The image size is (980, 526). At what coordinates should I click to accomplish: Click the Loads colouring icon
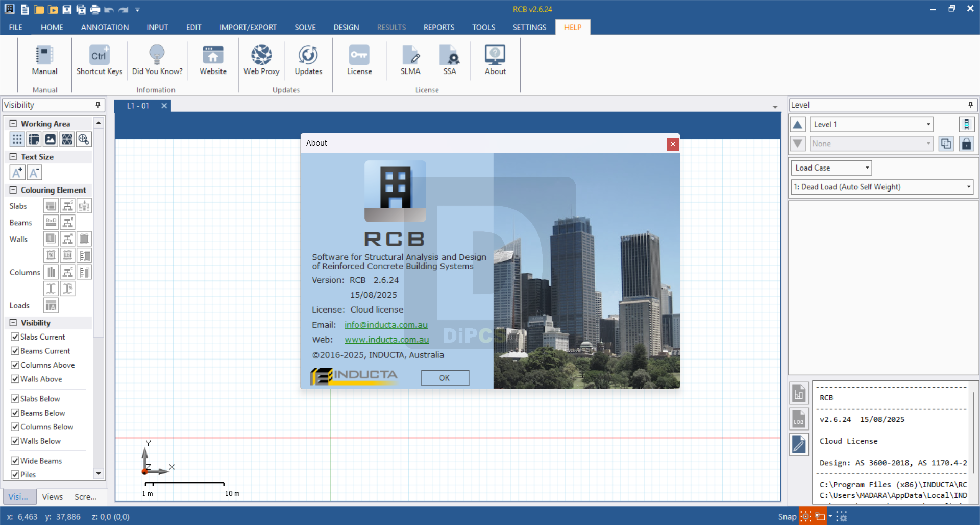tap(51, 305)
